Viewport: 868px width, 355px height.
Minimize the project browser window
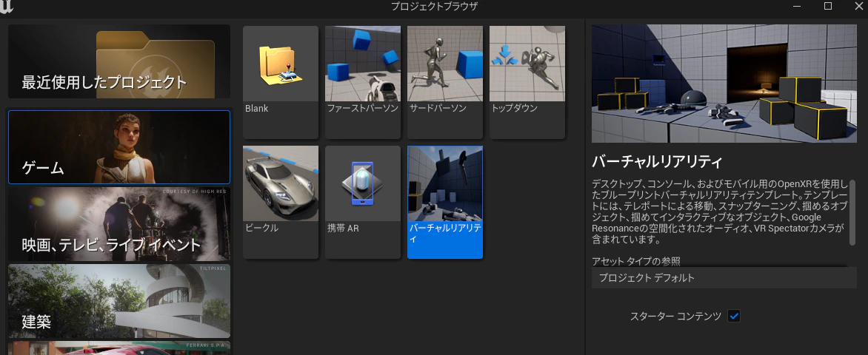point(797,6)
